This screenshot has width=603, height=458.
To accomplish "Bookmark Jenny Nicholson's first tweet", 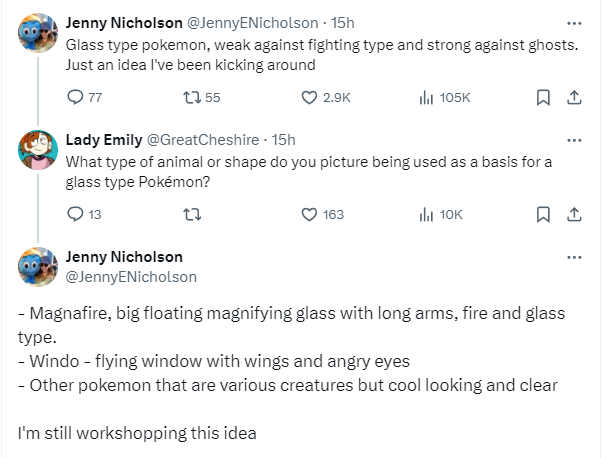I will pos(543,97).
